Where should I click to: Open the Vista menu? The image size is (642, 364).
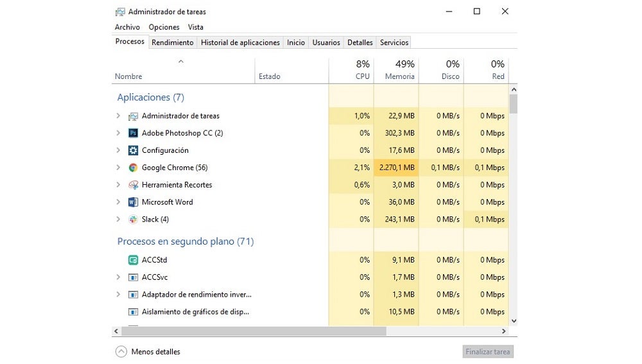[196, 27]
